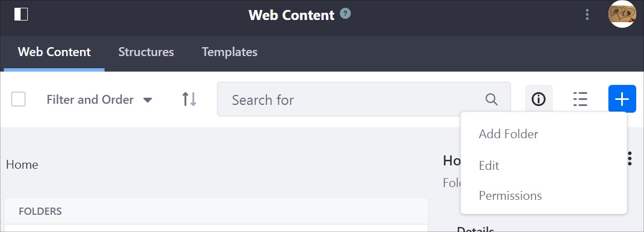Reverse the sort direction arrows
Viewport: 644px width, 232px height.
coord(189,99)
